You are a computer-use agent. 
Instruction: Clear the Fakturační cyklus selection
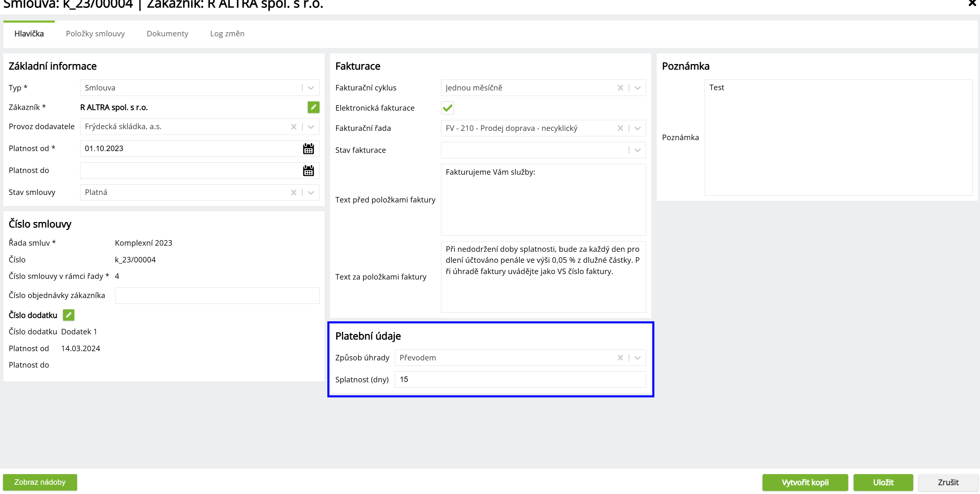pyautogui.click(x=620, y=88)
